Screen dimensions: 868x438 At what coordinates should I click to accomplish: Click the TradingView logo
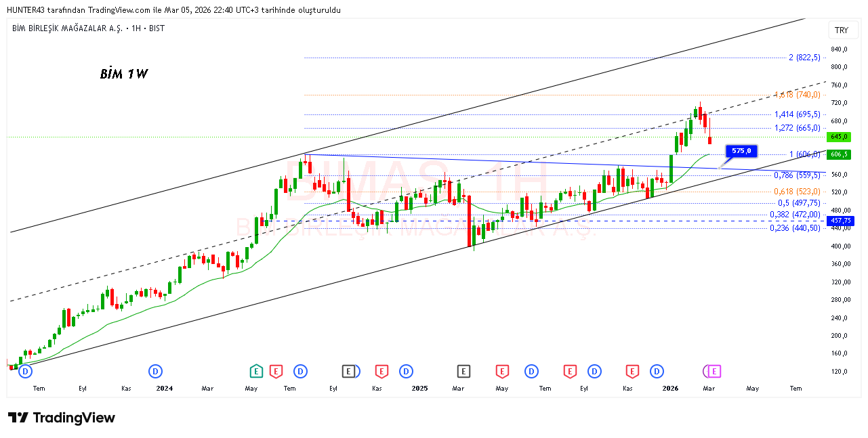pos(62,418)
